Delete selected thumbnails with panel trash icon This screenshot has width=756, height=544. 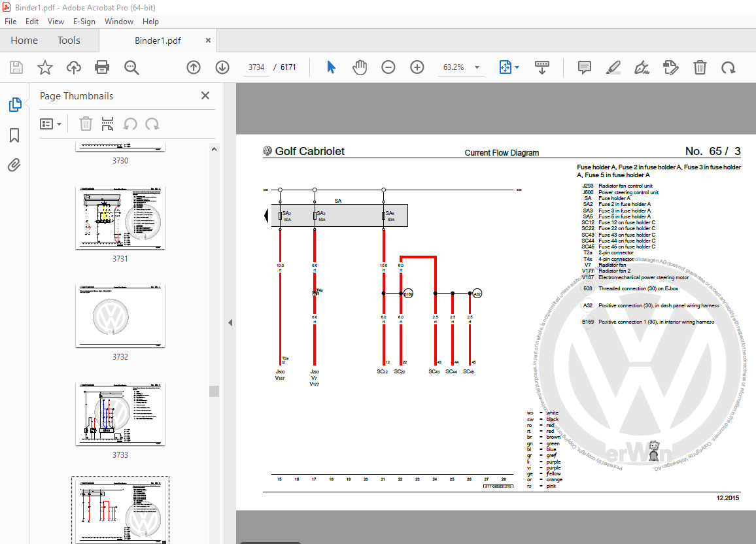tap(86, 124)
